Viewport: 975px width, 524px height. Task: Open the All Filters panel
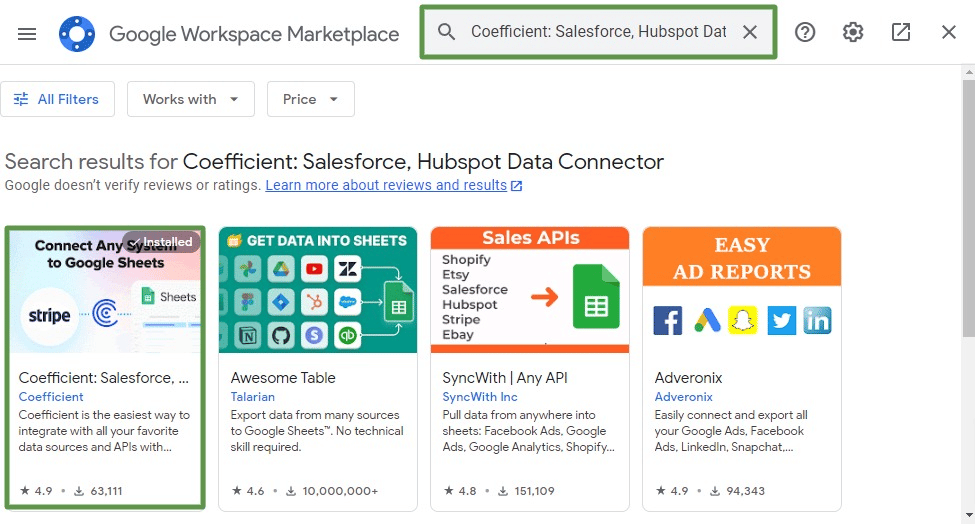[57, 99]
